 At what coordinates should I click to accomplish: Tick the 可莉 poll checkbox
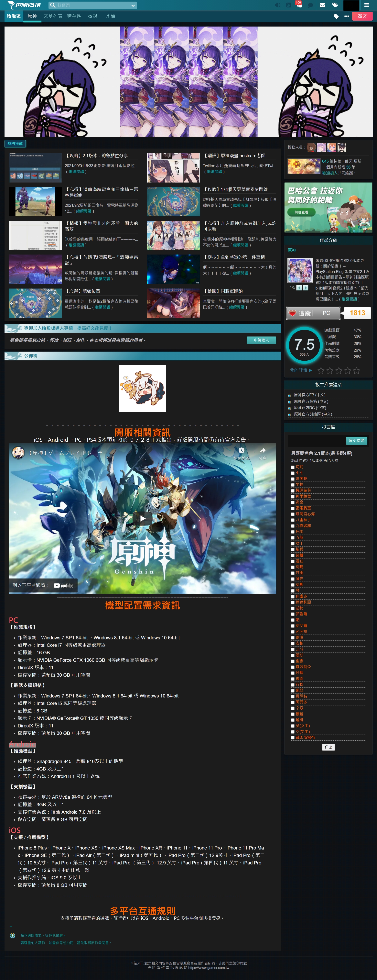pos(293,467)
